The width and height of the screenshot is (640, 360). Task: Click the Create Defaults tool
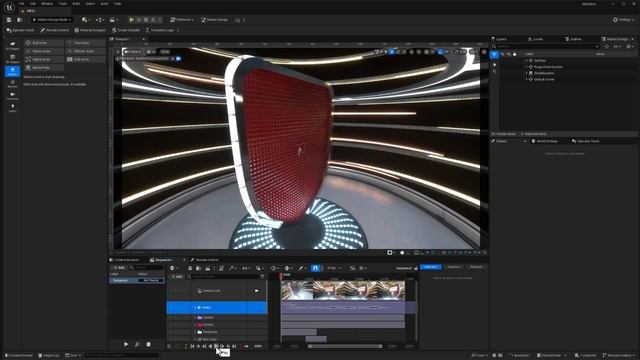click(x=126, y=30)
